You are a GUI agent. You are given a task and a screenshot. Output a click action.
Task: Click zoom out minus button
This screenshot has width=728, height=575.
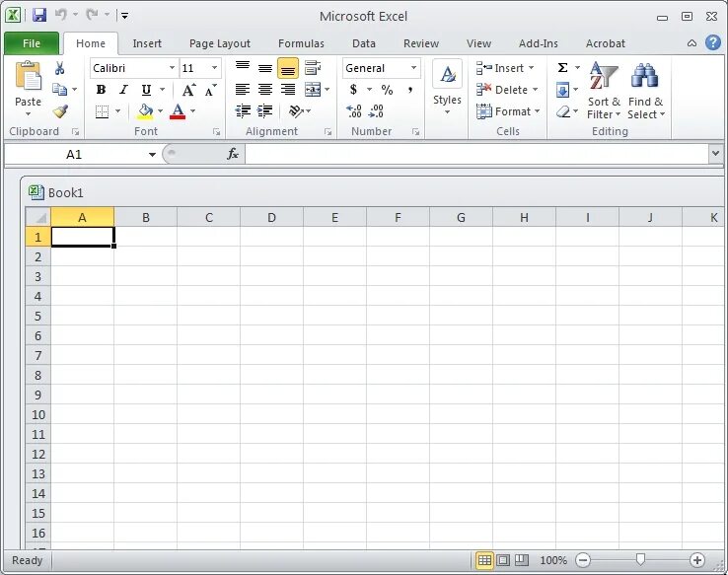(x=583, y=560)
